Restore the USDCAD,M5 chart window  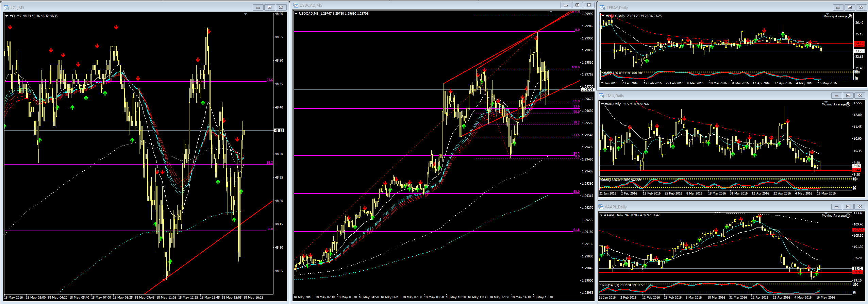[578, 5]
